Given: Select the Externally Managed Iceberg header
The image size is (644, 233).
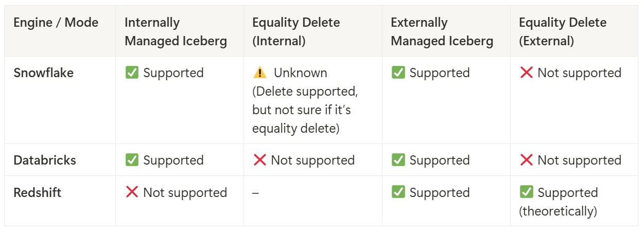Looking at the screenshot, I should coord(442,31).
